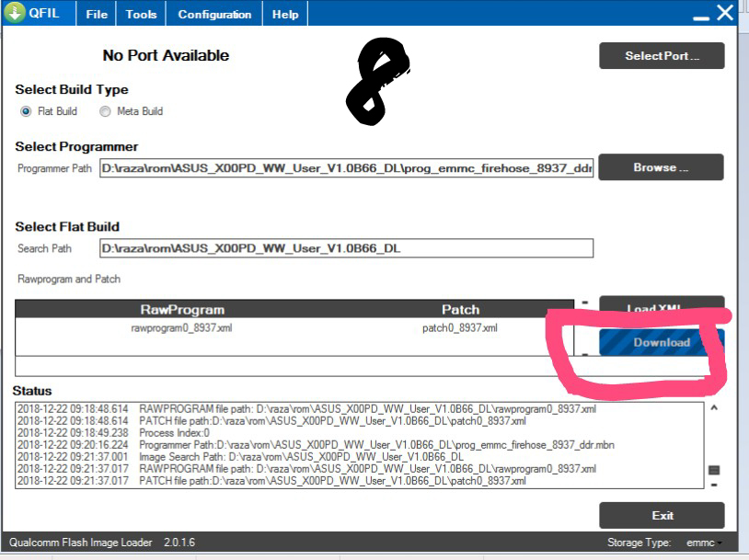Click the SelectPort button
This screenshot has height=560, width=749.
pyautogui.click(x=662, y=56)
